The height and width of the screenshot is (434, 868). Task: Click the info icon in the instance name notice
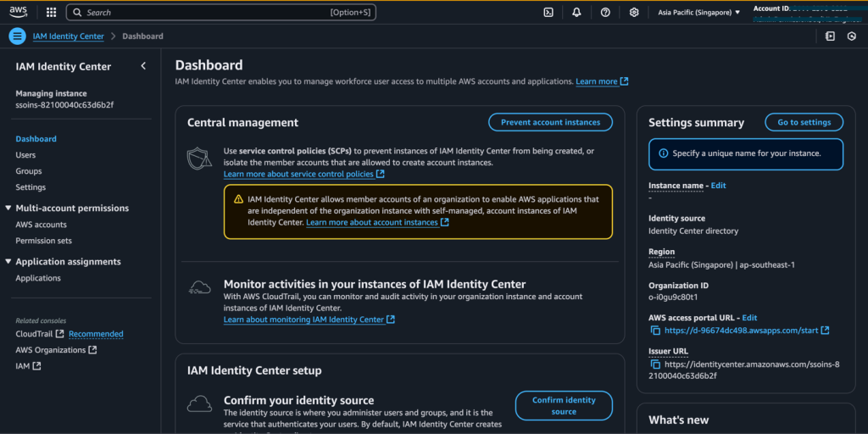(x=663, y=153)
